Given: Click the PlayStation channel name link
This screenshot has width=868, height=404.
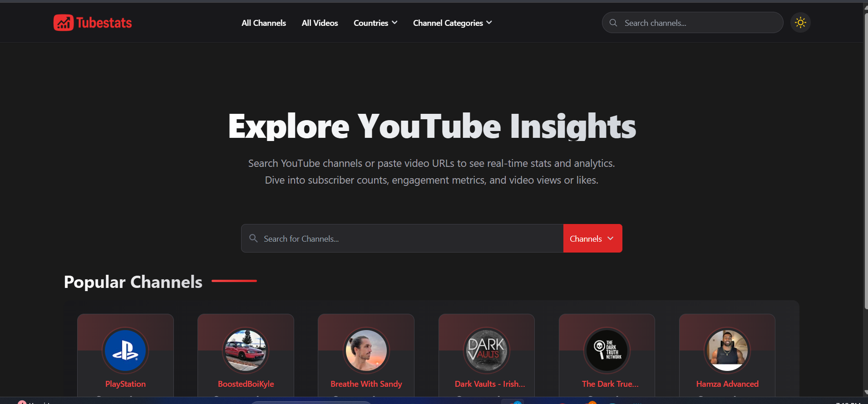Looking at the screenshot, I should tap(125, 384).
